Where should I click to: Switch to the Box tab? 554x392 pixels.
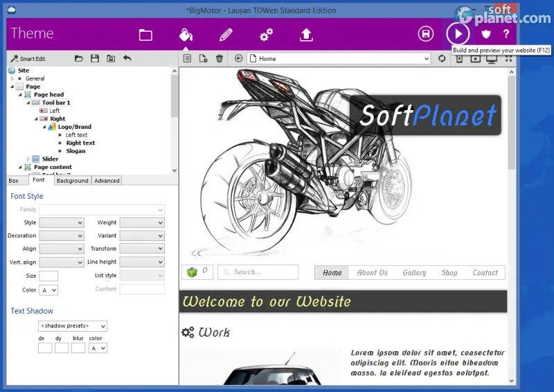pyautogui.click(x=14, y=181)
